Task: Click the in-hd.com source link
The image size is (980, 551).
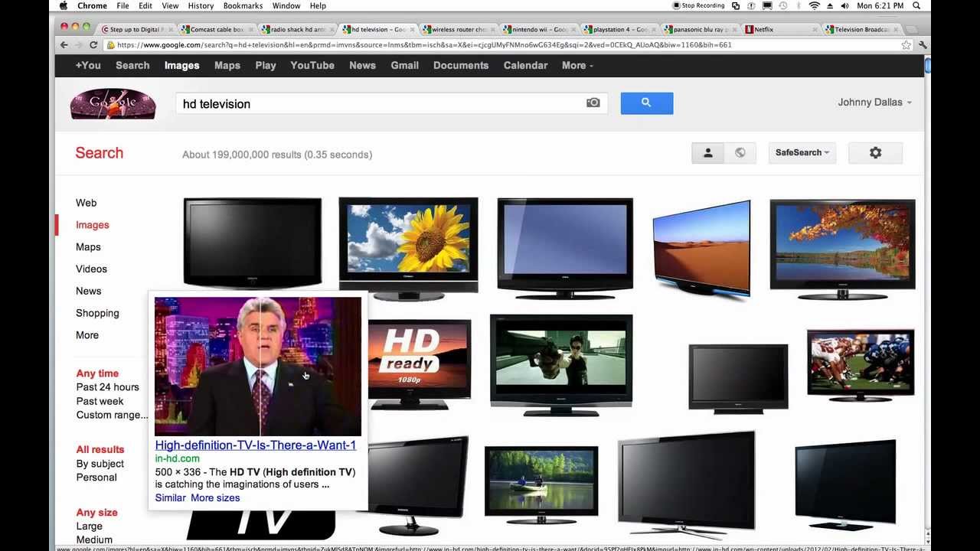Action: [177, 458]
